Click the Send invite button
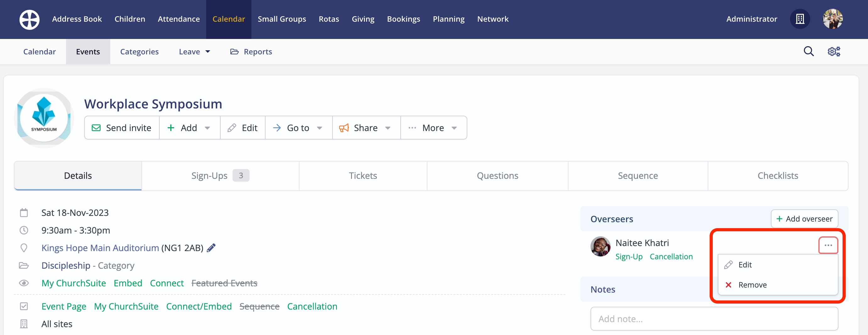This screenshot has width=868, height=335. point(122,128)
